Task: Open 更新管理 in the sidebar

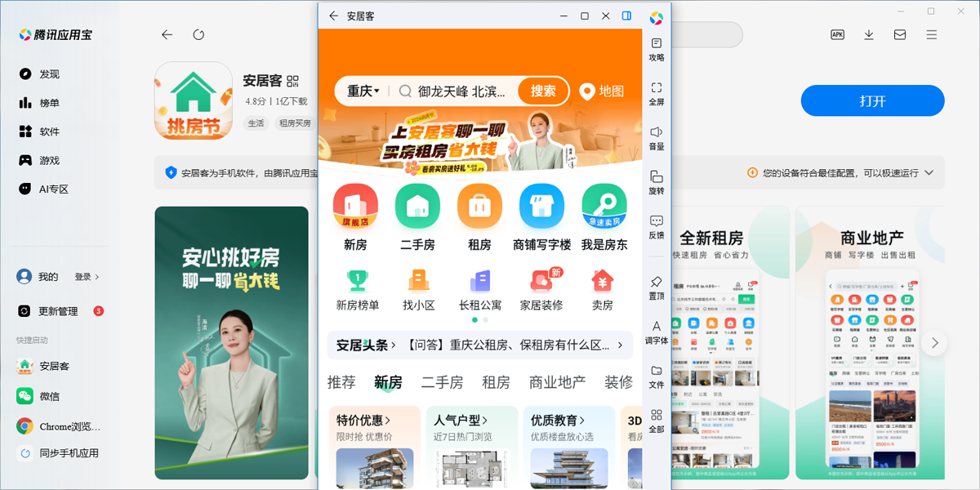Action: coord(59,311)
